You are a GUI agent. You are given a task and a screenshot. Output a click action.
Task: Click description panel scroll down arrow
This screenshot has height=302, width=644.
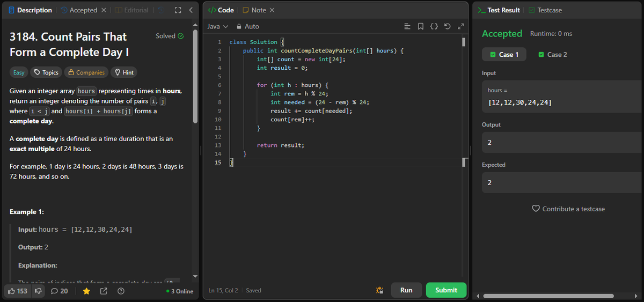(195, 276)
